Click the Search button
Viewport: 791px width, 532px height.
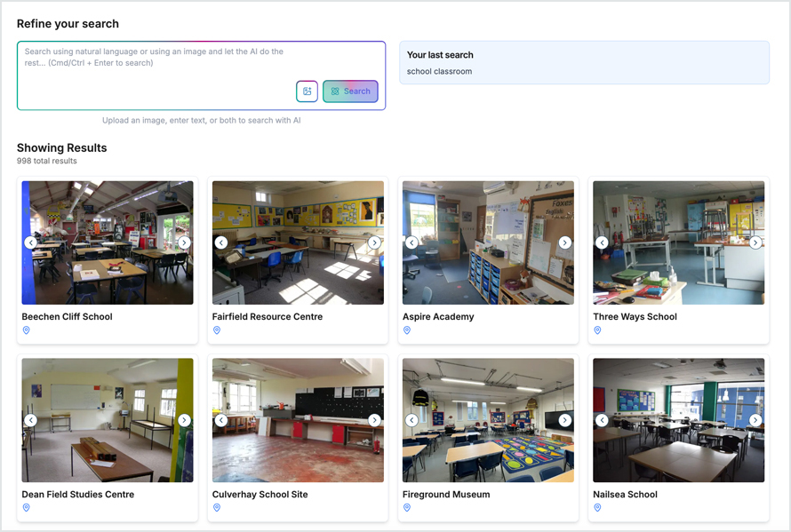(350, 91)
